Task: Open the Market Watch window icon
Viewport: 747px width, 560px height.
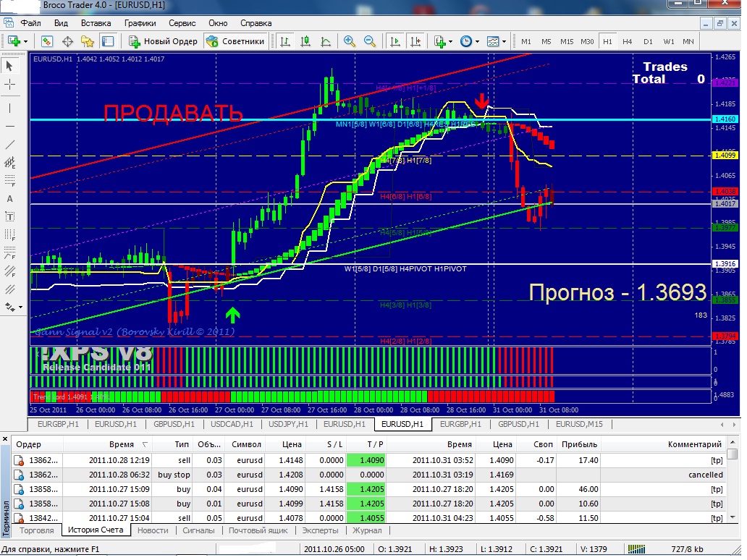Action: pos(46,42)
